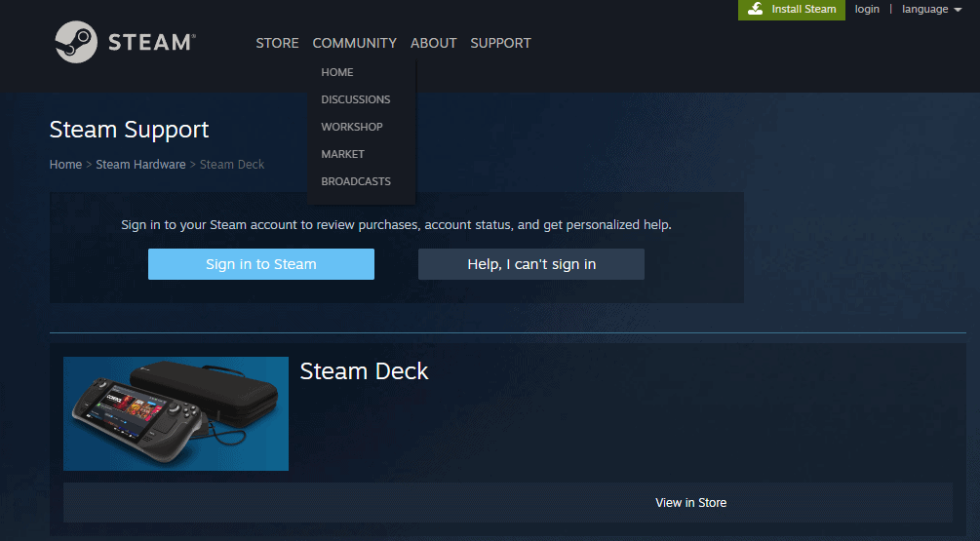Click Help, I can't sign in button

531,264
